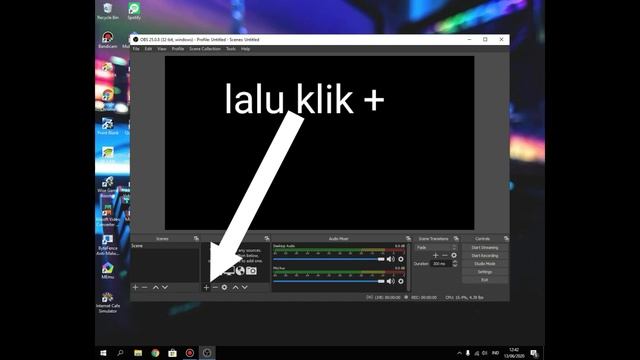Remove the selected source with the minus icon
The width and height of the screenshot is (640, 360).
pos(215,287)
